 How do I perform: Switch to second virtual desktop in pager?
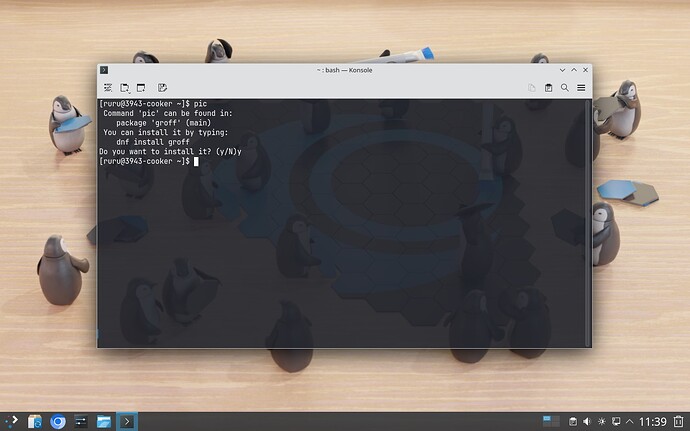coord(556,421)
